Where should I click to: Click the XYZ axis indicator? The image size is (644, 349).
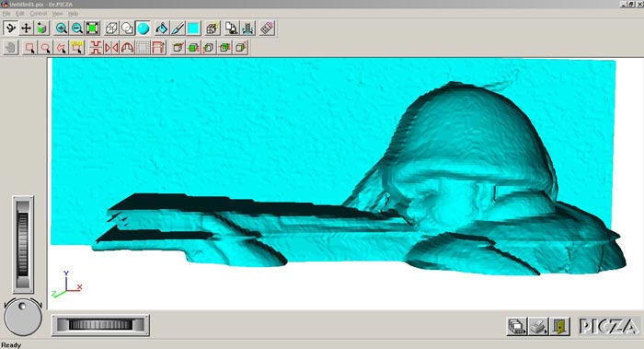[66, 284]
